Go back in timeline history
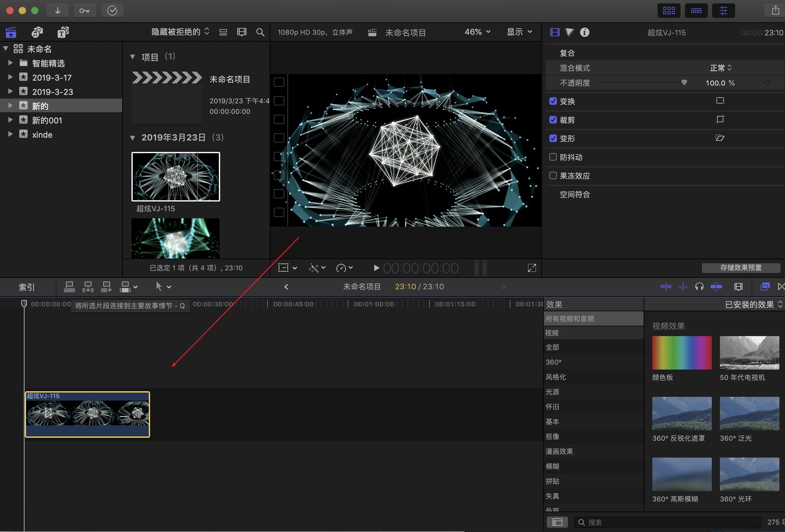The image size is (785, 532). click(x=286, y=287)
